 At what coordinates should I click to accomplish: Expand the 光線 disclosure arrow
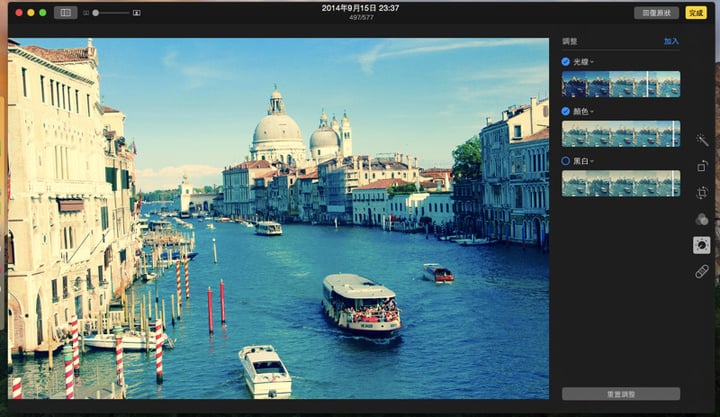(590, 62)
